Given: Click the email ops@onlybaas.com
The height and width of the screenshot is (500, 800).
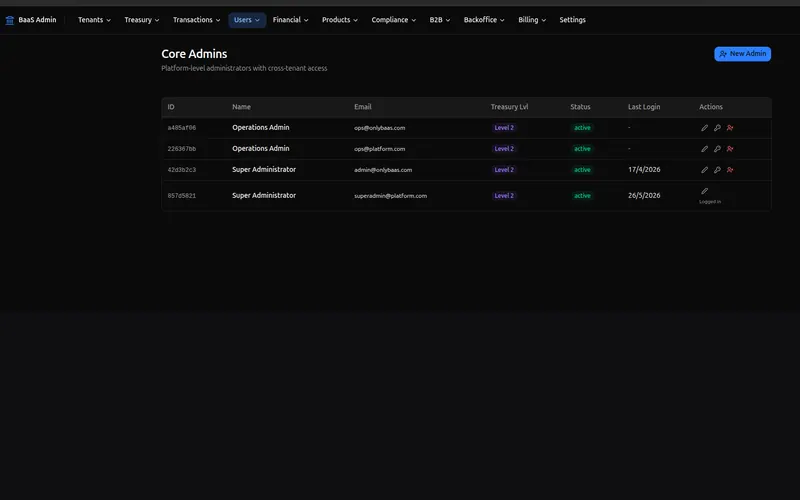Looking at the screenshot, I should point(380,128).
